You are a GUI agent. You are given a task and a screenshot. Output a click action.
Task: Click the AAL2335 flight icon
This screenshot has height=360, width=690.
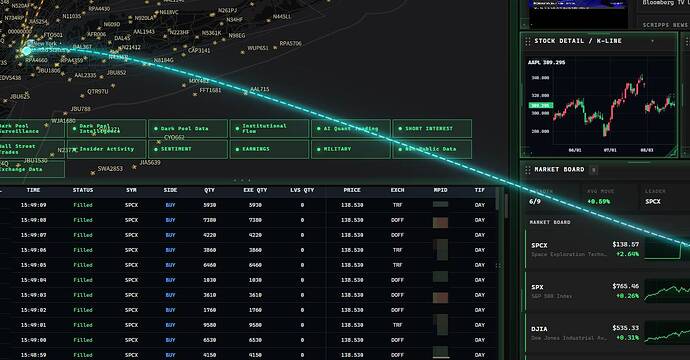click(70, 79)
